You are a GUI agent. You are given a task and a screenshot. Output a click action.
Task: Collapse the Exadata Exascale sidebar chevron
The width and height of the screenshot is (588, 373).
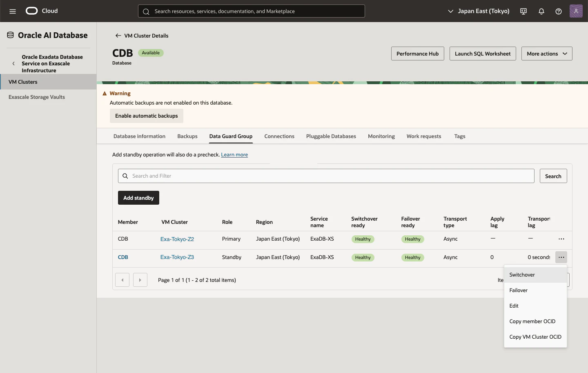(13, 63)
